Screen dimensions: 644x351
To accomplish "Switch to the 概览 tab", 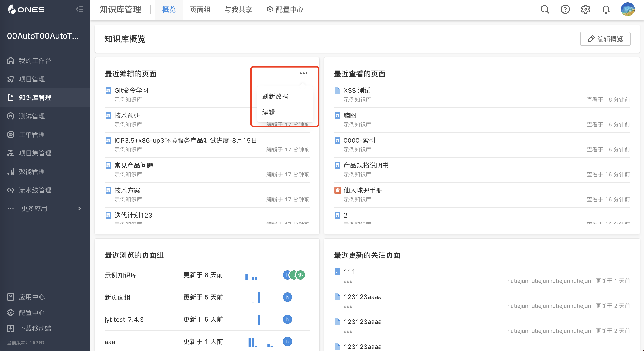I will (x=169, y=10).
